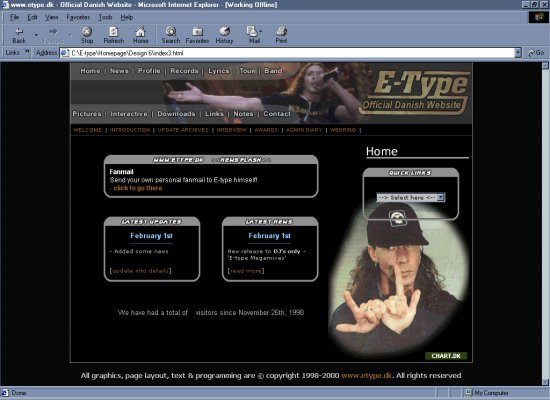Open the Search toolbar icon
The height and width of the screenshot is (400, 550).
click(x=170, y=35)
